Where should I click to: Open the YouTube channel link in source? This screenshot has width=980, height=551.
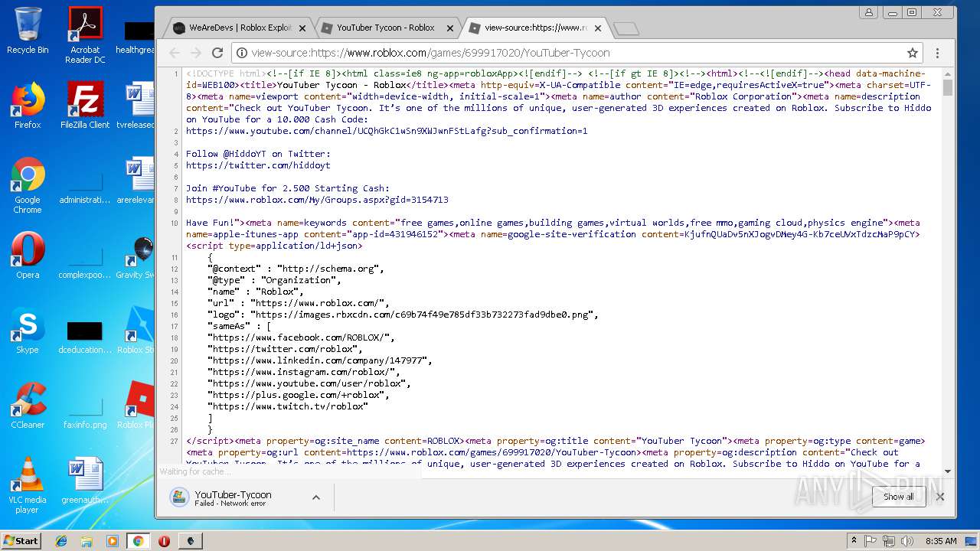pos(387,131)
